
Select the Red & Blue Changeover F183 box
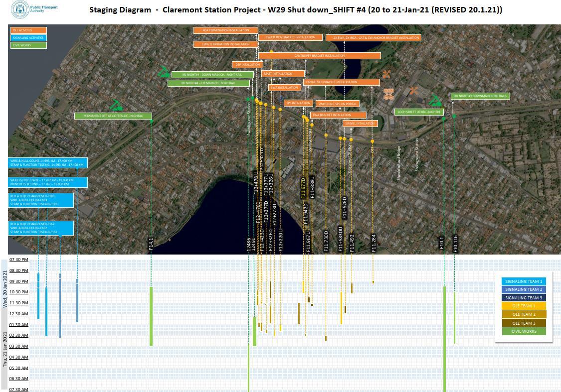tap(41, 200)
